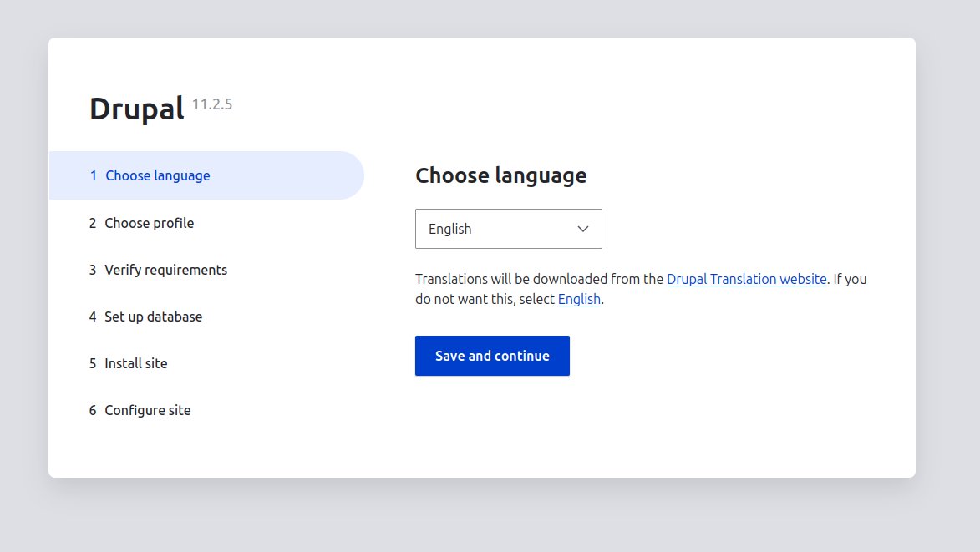Open the Drupal Translation website link
This screenshot has height=552, width=980.
click(746, 279)
